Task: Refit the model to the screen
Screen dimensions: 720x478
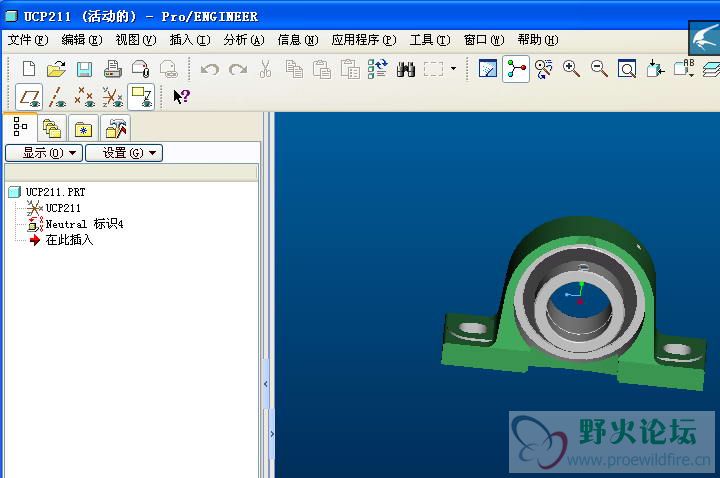Action: point(627,69)
